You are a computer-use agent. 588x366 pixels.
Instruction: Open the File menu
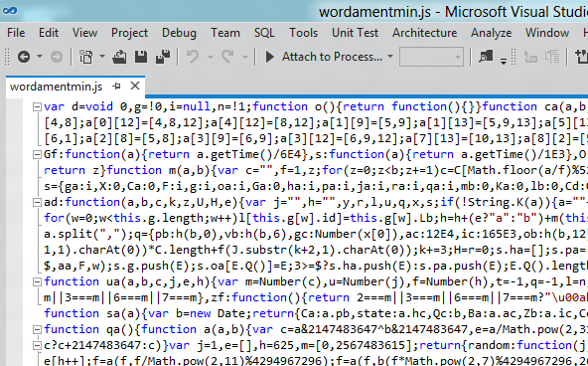16,33
